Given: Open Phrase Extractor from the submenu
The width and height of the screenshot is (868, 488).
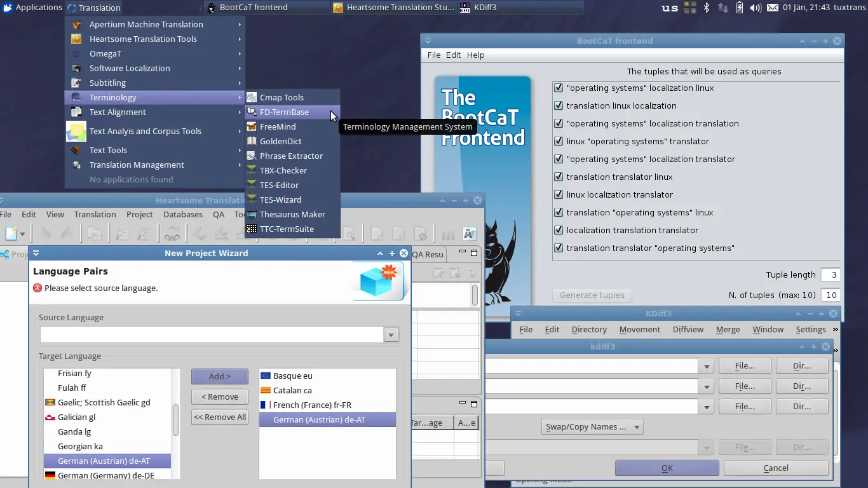Looking at the screenshot, I should pyautogui.click(x=292, y=156).
